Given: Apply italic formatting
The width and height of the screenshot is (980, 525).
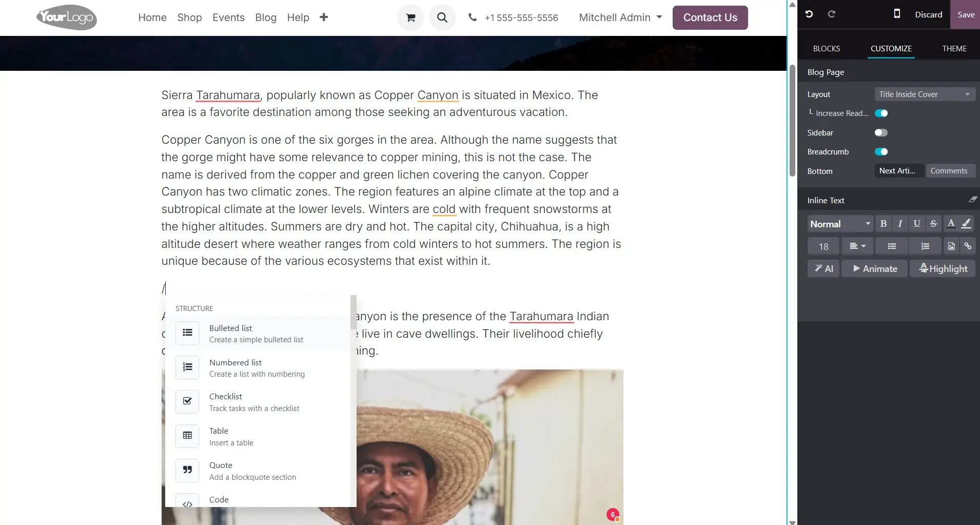Looking at the screenshot, I should [900, 224].
